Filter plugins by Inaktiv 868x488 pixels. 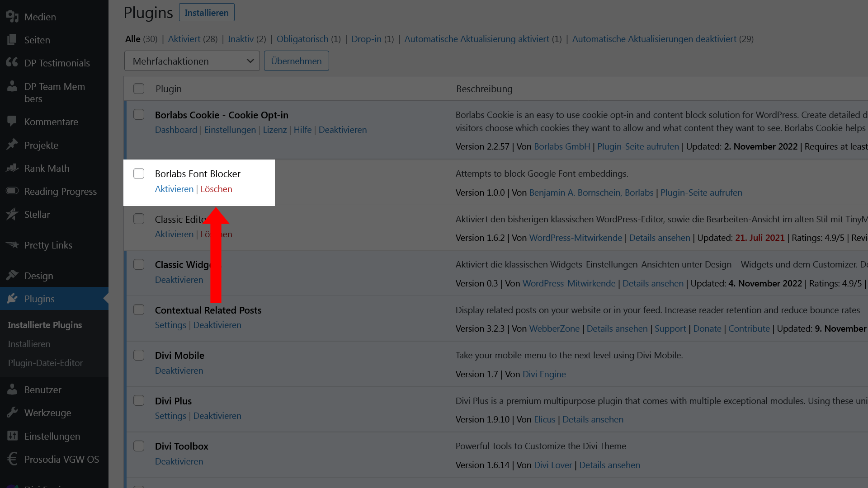tap(241, 39)
